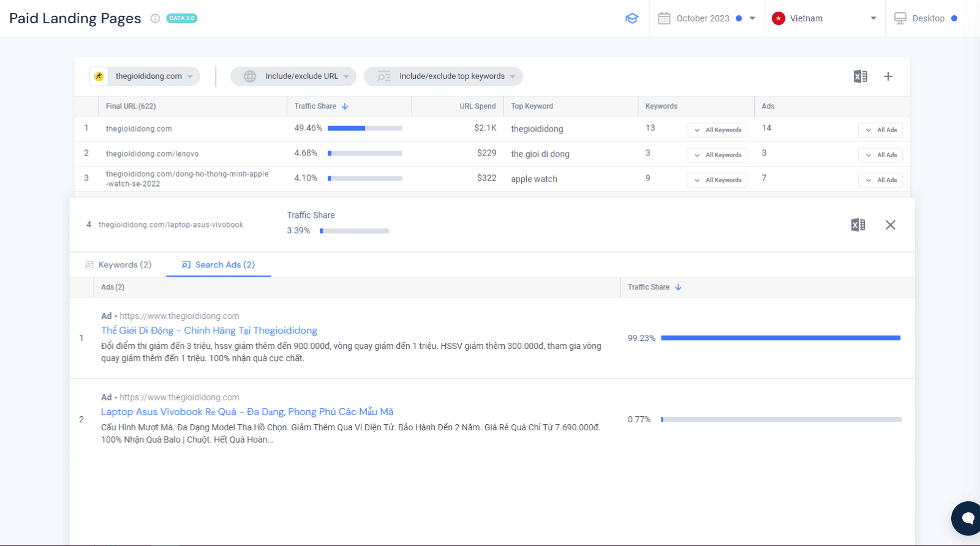Click the 49.46% traffic share bar
980x546 pixels.
click(x=365, y=129)
